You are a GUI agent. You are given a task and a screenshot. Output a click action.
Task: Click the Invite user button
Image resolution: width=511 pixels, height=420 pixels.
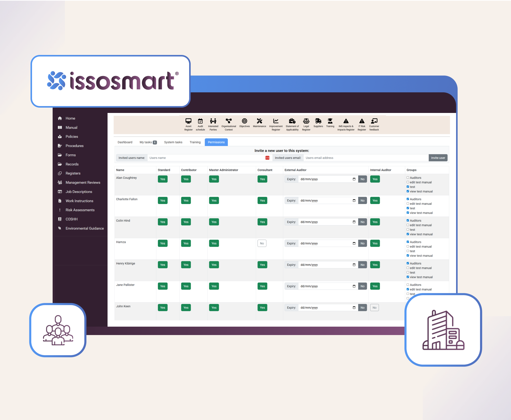pyautogui.click(x=438, y=158)
